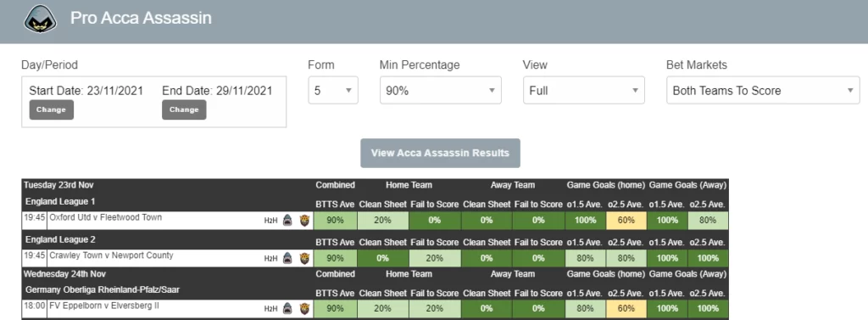Click tiger icon in Oxford Utd row
Viewport: 868px width, 320px height.
click(304, 220)
